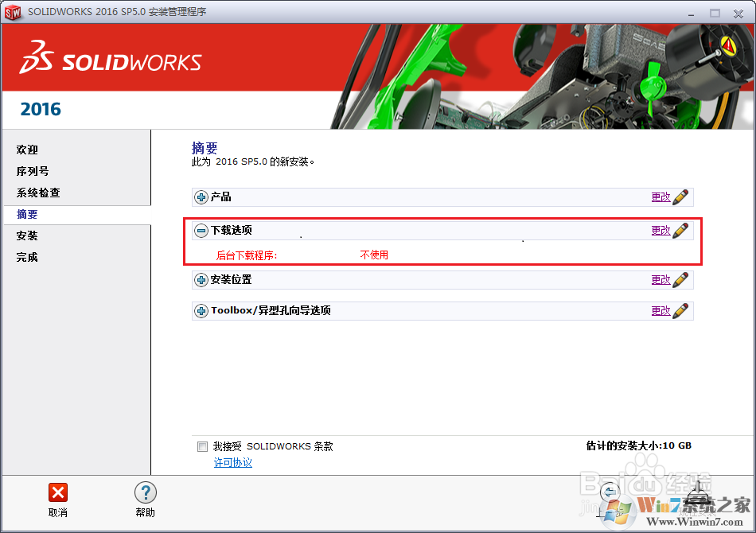The image size is (756, 533).
Task: Click the pencil icon beside 安装位置
Action: pyautogui.click(x=681, y=279)
